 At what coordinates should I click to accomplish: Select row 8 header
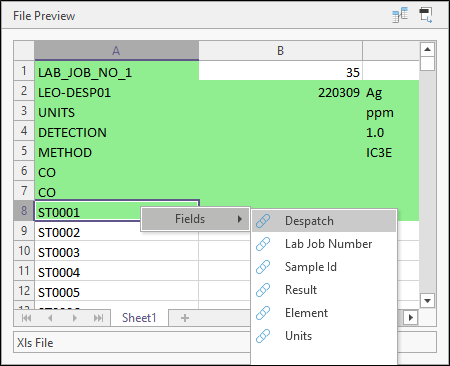coord(24,211)
